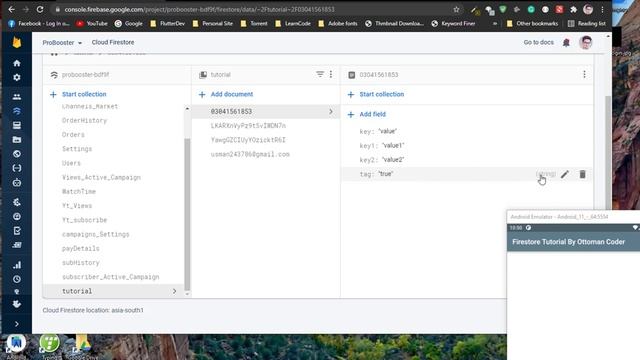Image resolution: width=640 pixels, height=360 pixels.
Task: Click the key1 field value1
Action: 393,145
